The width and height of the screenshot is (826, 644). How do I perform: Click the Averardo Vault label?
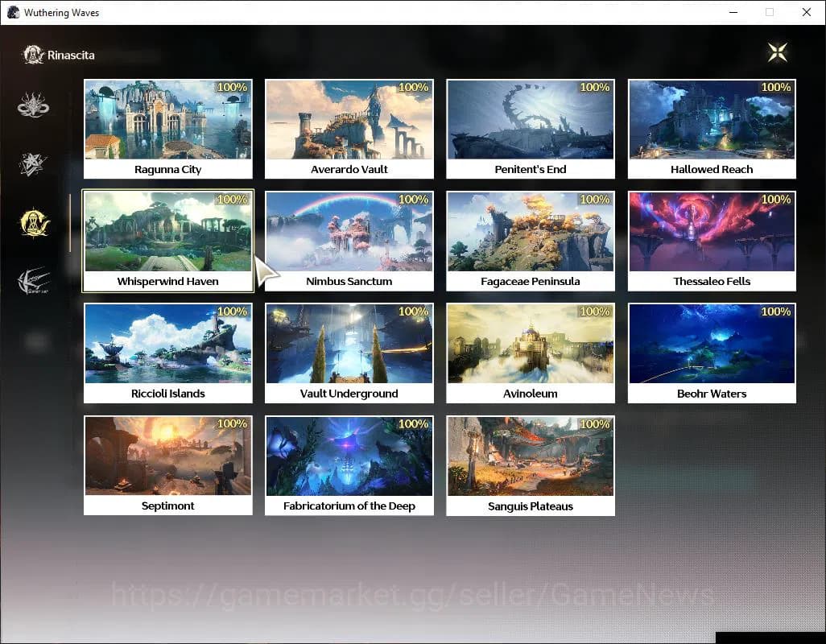(349, 169)
